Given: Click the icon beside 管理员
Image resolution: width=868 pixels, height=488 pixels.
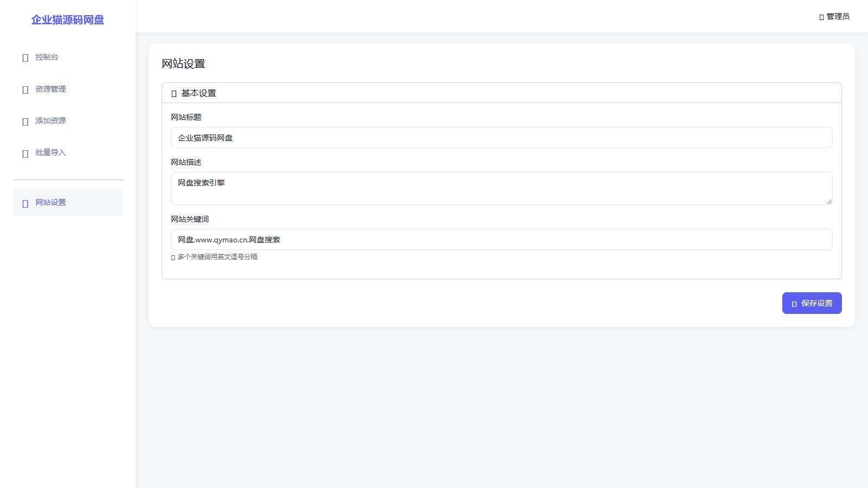Looking at the screenshot, I should pos(821,17).
